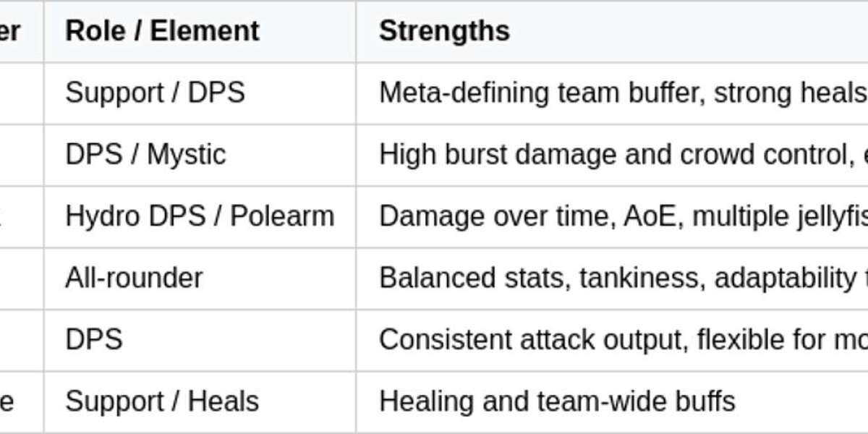Image resolution: width=868 pixels, height=434 pixels.
Task: Select the "All-rounder" role cell
Action: click(134, 278)
